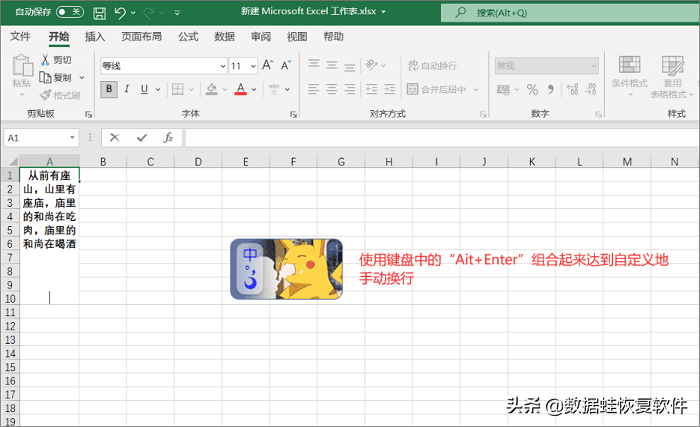Open the File (文件) tab
The width and height of the screenshot is (700, 427).
pos(20,36)
